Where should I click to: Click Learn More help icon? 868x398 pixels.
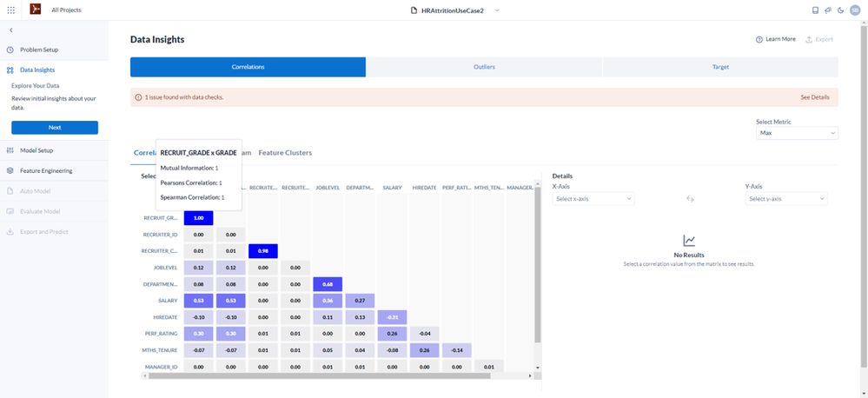[x=759, y=39]
